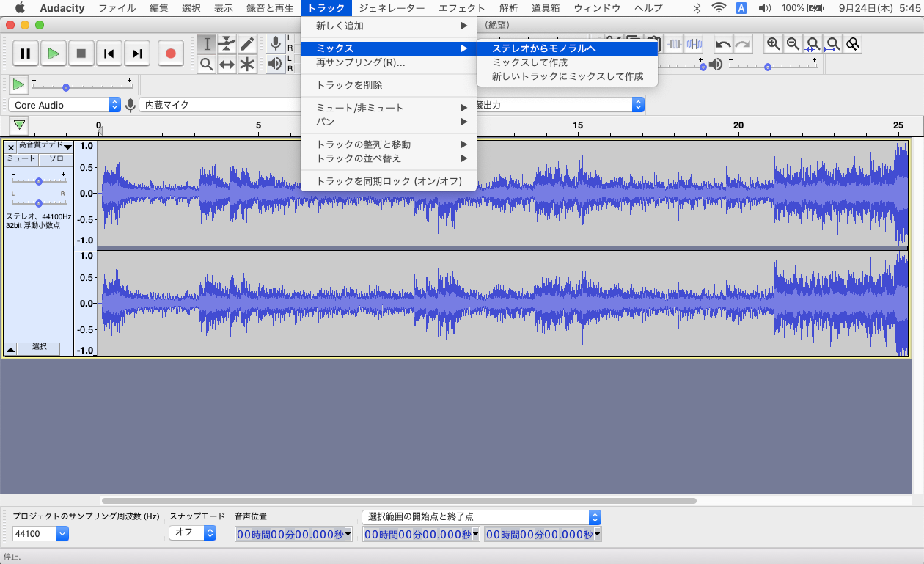Select the Time Shift tool
The height and width of the screenshot is (564, 924).
227,64
